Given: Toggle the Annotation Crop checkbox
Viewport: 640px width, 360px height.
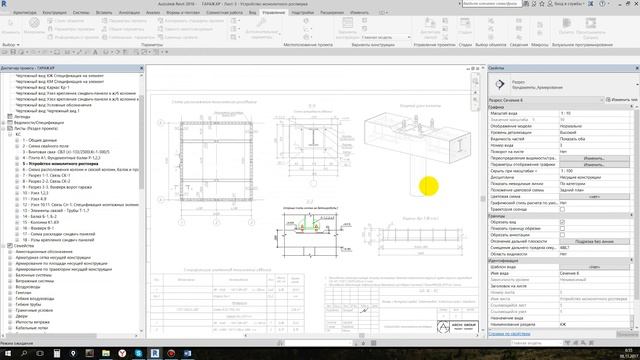Looking at the screenshot, I should [562, 235].
